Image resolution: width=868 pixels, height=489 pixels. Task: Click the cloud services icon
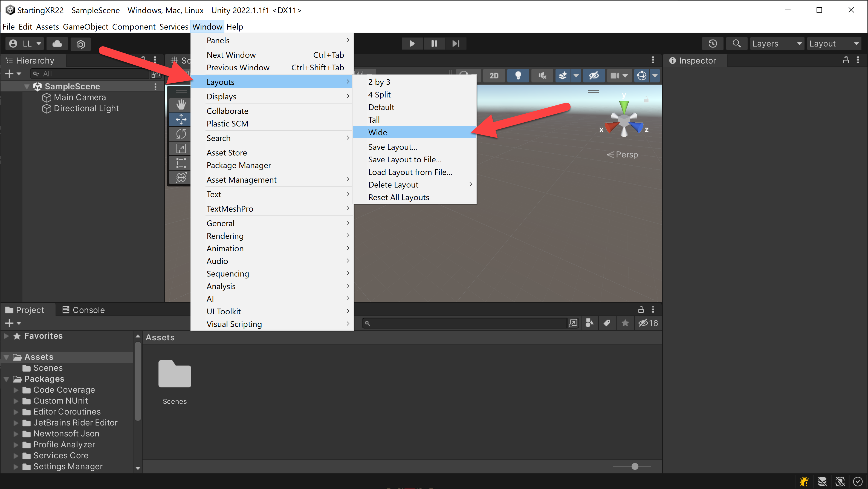[57, 44]
